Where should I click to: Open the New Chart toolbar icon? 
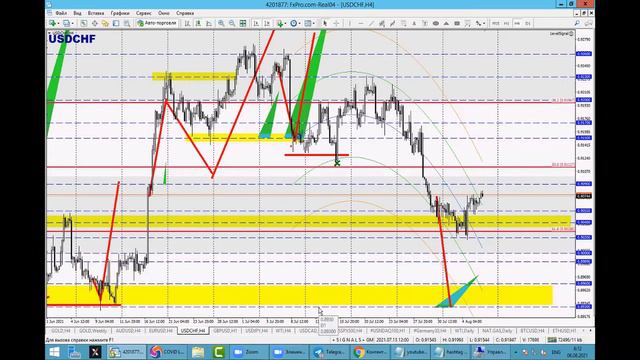tap(52, 23)
